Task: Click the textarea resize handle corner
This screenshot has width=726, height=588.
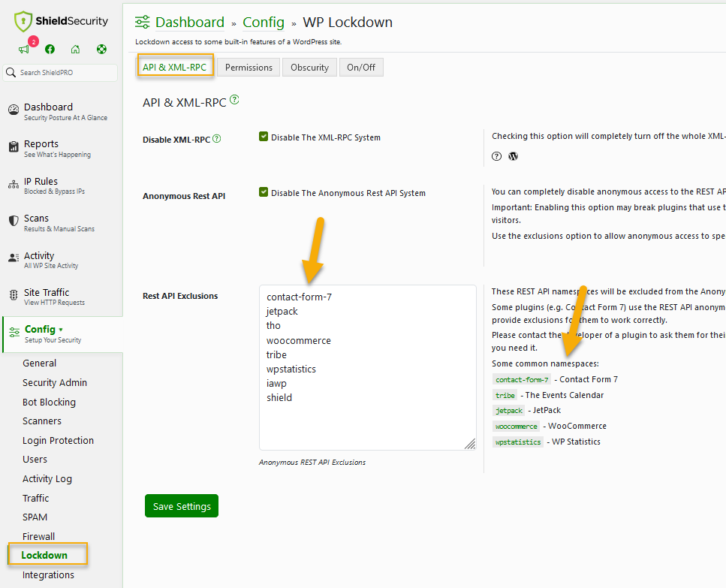Action: (470, 444)
